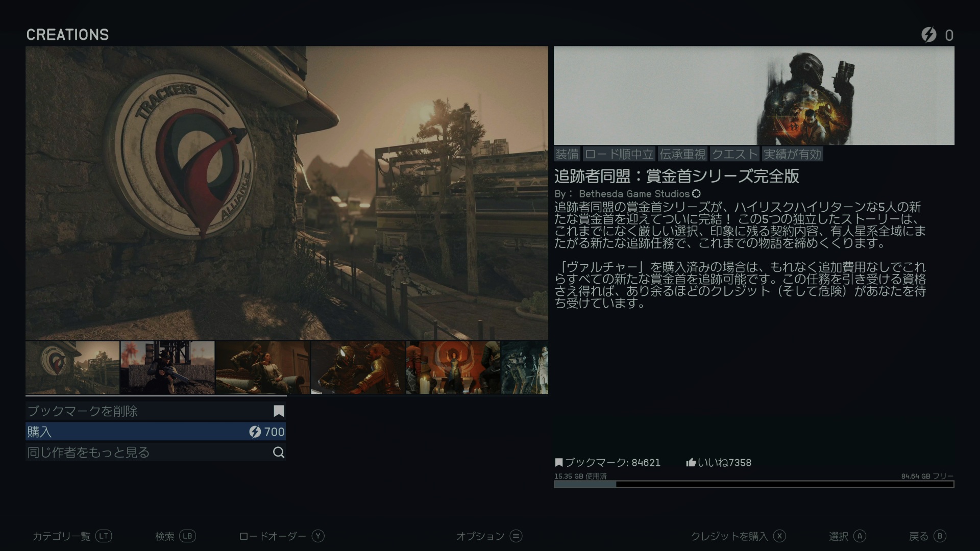The height and width of the screenshot is (551, 980).
Task: Click the X button icon to buy credits
Action: coord(779,536)
